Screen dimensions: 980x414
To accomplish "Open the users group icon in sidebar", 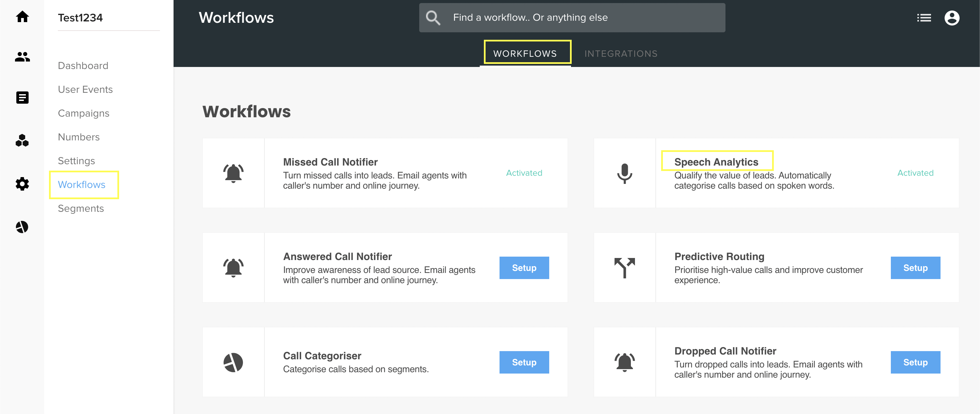I will tap(22, 57).
